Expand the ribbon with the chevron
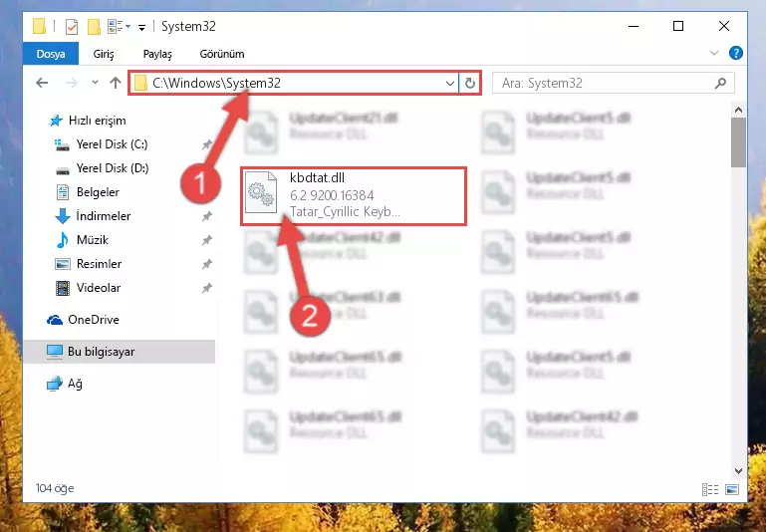The width and height of the screenshot is (766, 532). (x=714, y=53)
